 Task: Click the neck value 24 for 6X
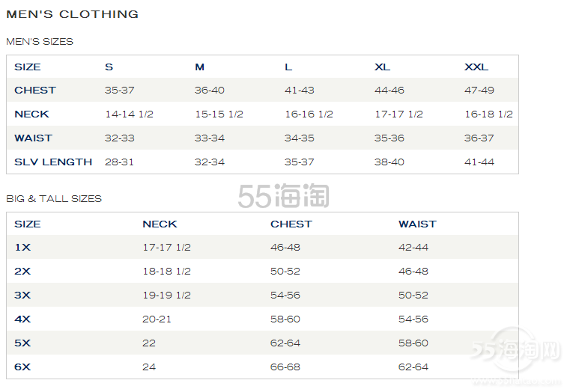tap(149, 367)
